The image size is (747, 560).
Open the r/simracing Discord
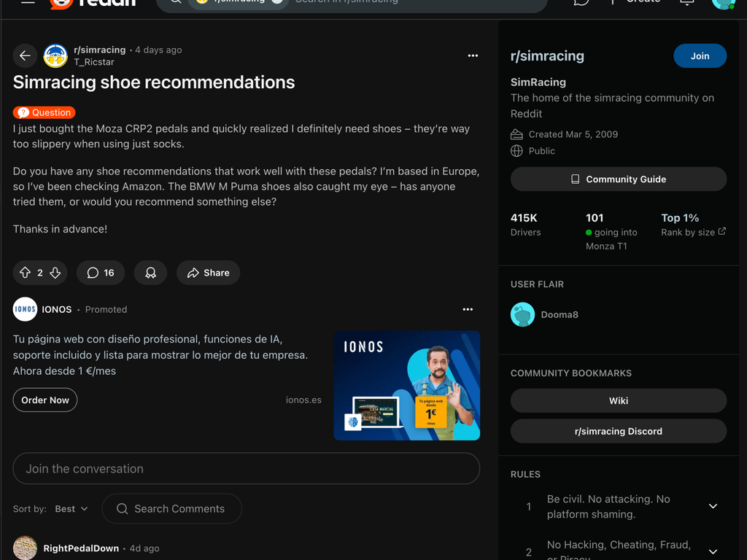coord(618,431)
